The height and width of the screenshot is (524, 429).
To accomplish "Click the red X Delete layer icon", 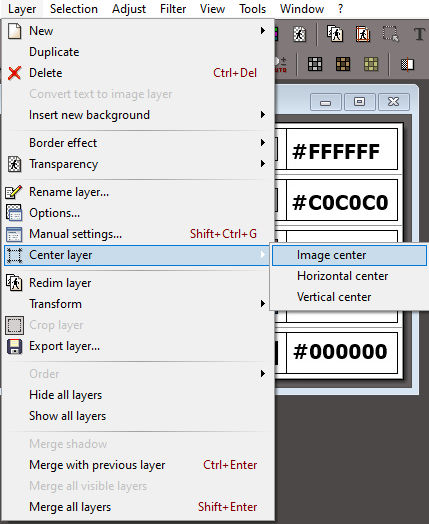I will click(x=14, y=73).
